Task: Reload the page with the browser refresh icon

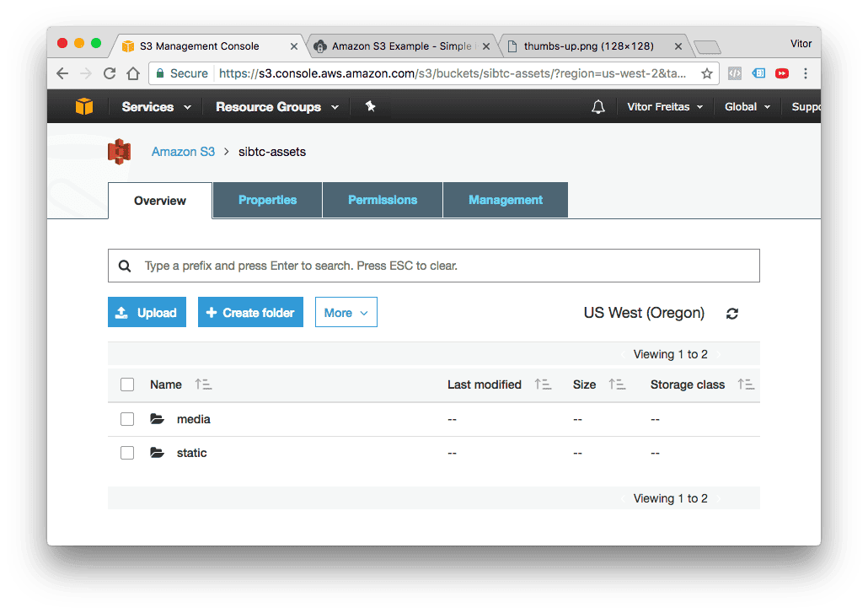Action: [110, 73]
